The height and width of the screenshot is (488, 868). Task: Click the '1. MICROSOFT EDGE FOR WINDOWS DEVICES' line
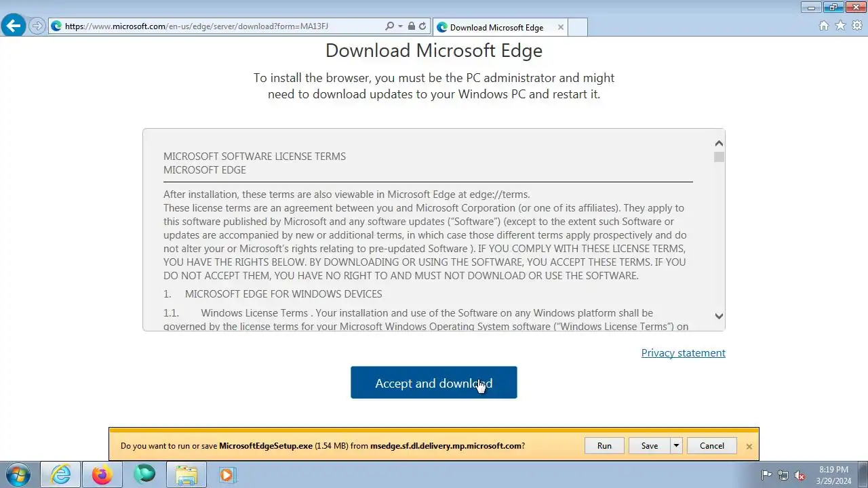click(x=273, y=294)
